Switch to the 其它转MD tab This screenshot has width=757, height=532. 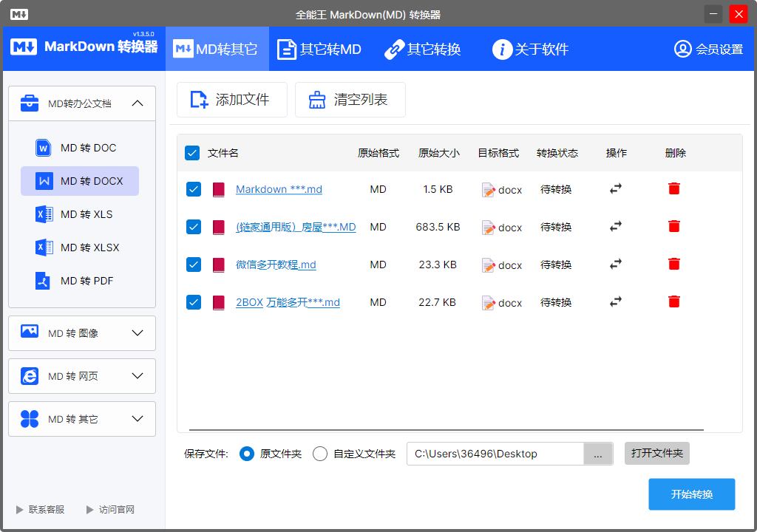click(319, 49)
